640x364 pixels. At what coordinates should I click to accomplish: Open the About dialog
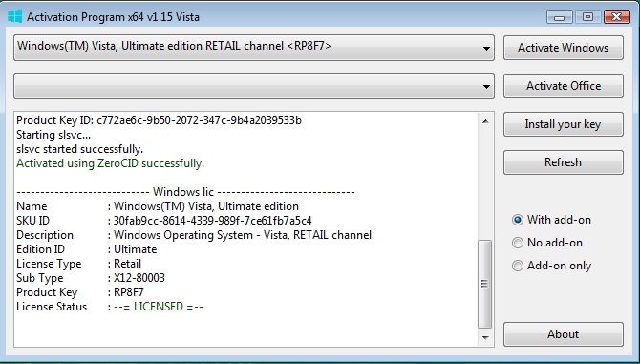(564, 334)
